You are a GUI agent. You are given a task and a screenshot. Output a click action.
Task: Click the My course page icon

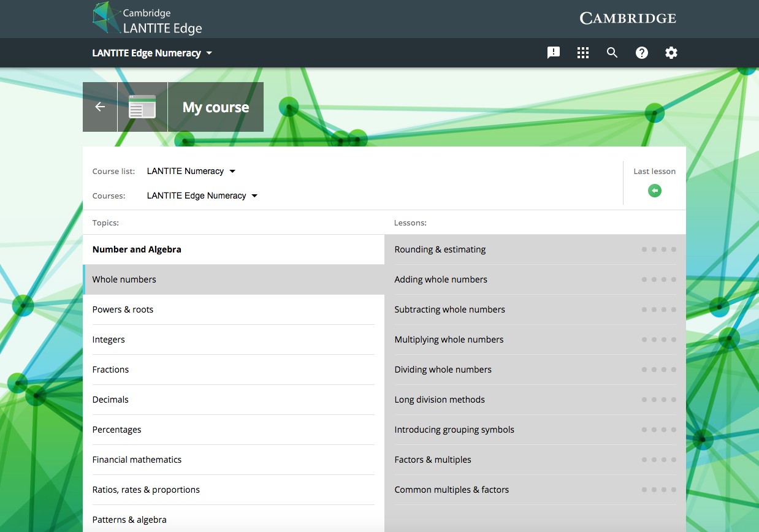[x=142, y=107]
